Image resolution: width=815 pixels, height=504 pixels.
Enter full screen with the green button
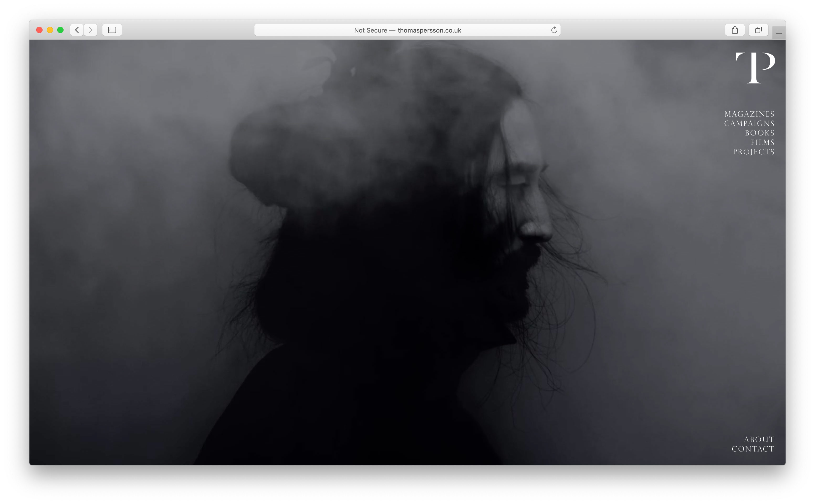click(x=60, y=30)
